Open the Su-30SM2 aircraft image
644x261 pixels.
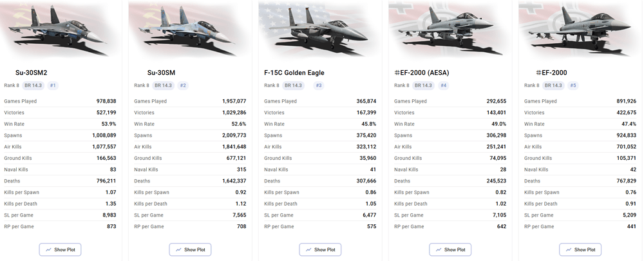(59, 29)
